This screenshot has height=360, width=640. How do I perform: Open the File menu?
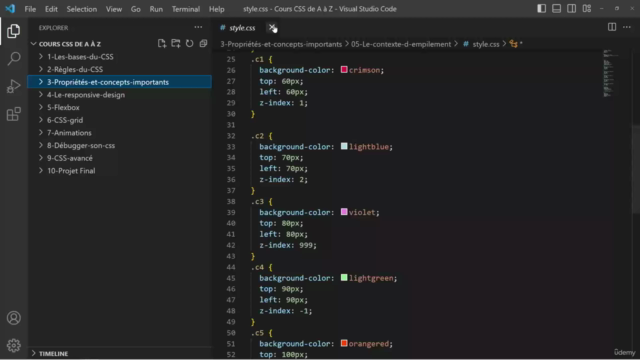pos(30,9)
